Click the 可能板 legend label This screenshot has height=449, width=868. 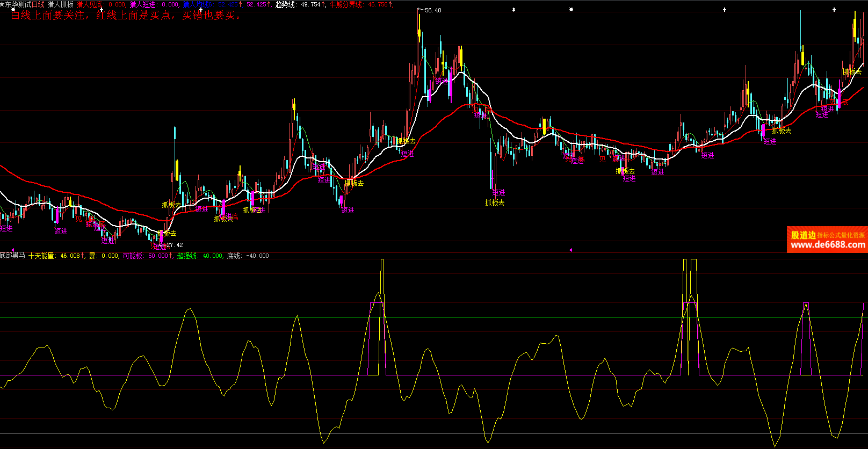click(x=133, y=256)
